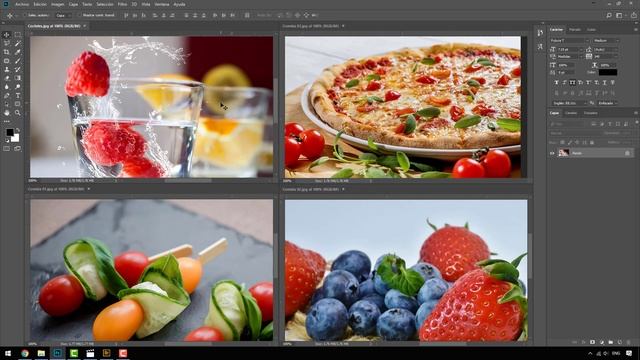Open the Ventana menu

pos(162,4)
